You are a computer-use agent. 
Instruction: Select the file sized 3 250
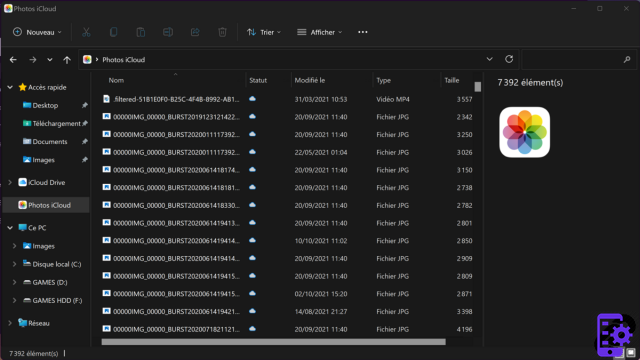(x=287, y=134)
